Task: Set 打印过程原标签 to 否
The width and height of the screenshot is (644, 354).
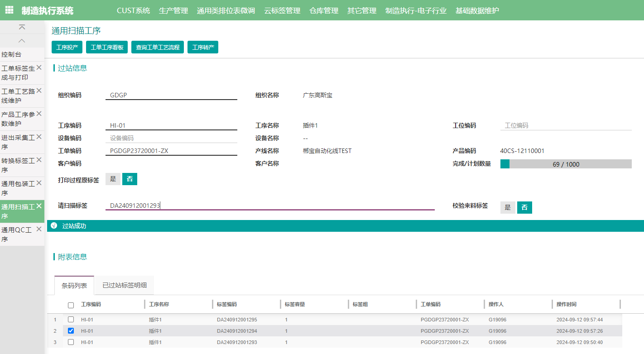Action: 130,179
